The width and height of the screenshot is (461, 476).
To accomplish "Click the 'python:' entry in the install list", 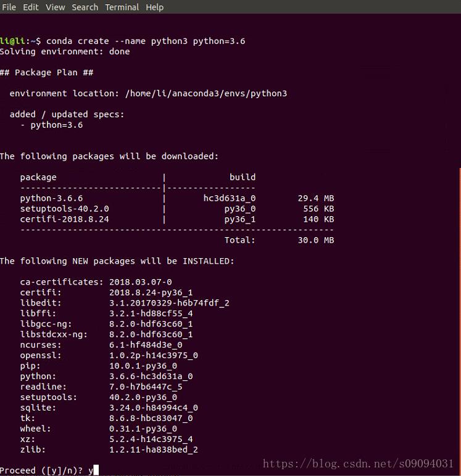I will pos(38,377).
